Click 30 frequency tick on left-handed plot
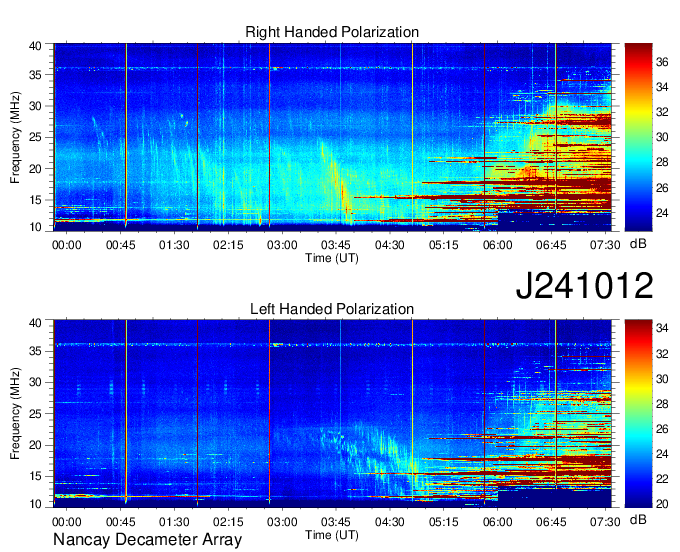 pos(35,382)
